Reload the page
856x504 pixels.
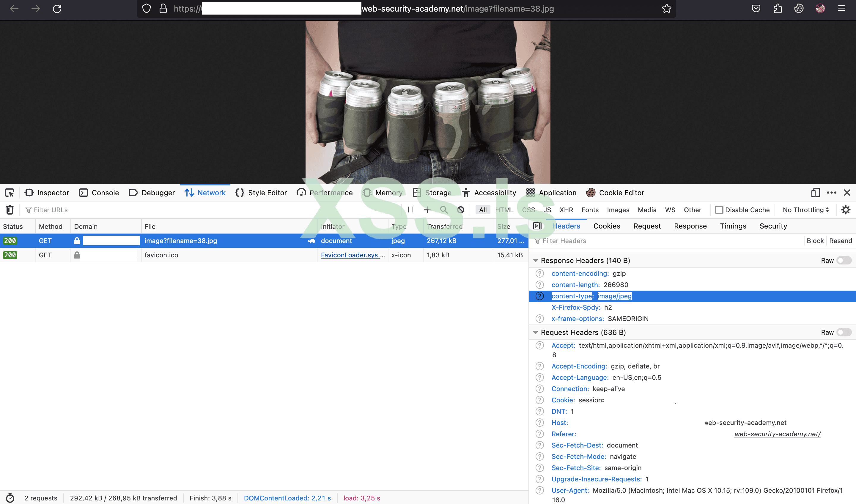(x=57, y=9)
